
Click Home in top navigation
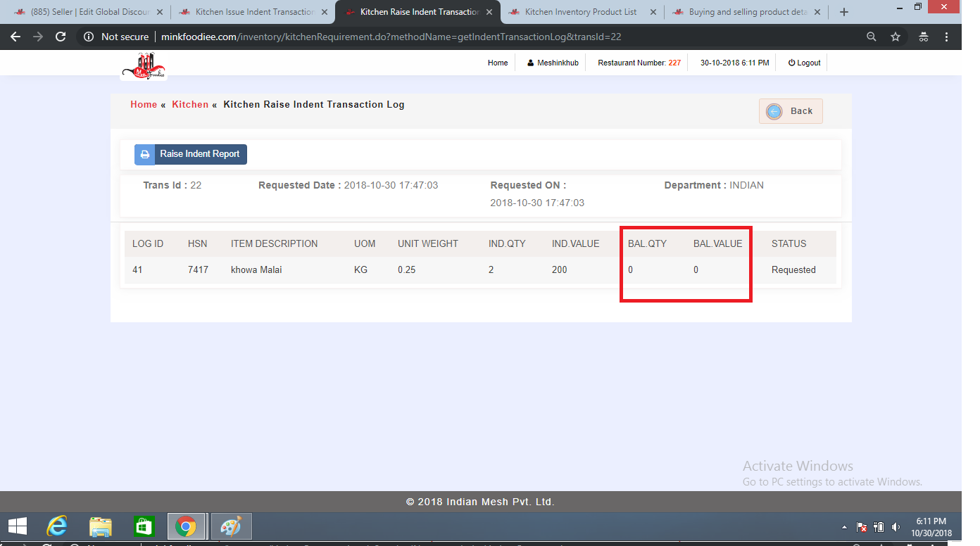(x=498, y=63)
